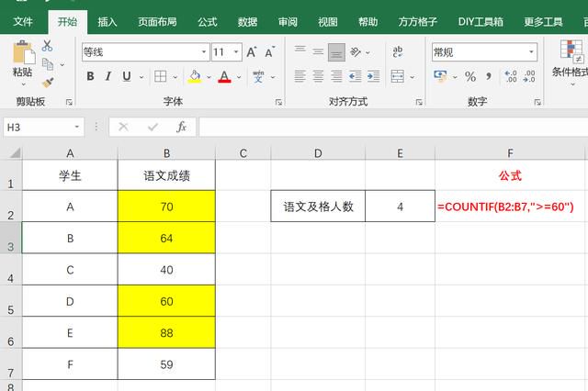This screenshot has height=391, width=588.
Task: Open fill color dropdown arrow
Action: point(209,77)
